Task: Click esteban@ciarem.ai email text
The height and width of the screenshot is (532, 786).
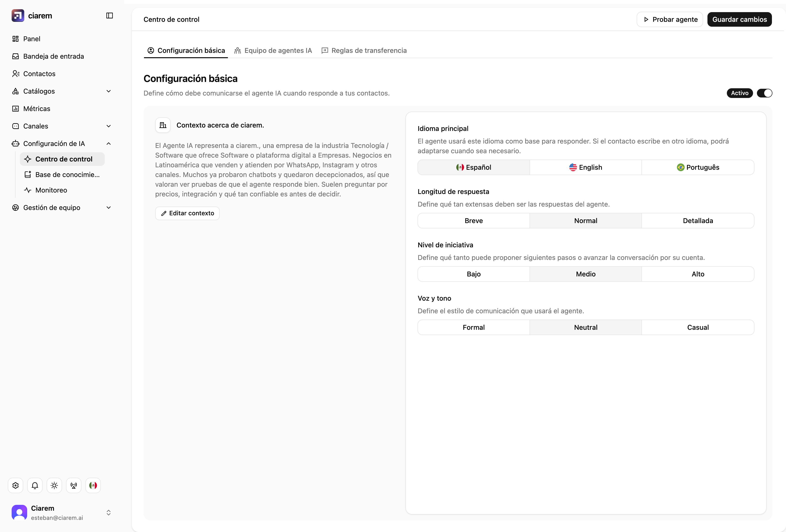Action: coord(57,518)
